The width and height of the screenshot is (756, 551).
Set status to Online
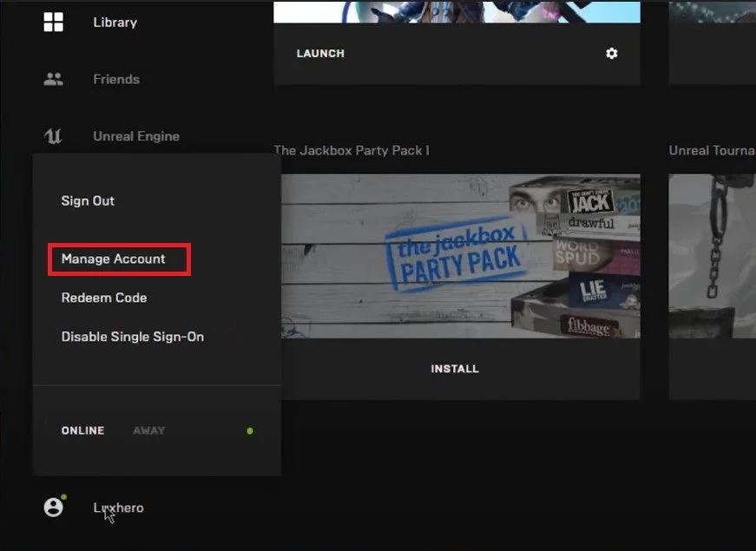[x=83, y=430]
